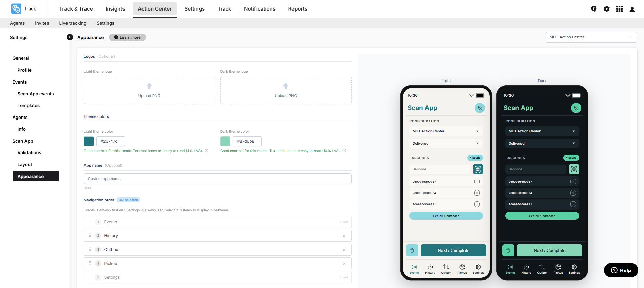Open the Track & Trace tab
The image size is (644, 288).
coord(76,9)
